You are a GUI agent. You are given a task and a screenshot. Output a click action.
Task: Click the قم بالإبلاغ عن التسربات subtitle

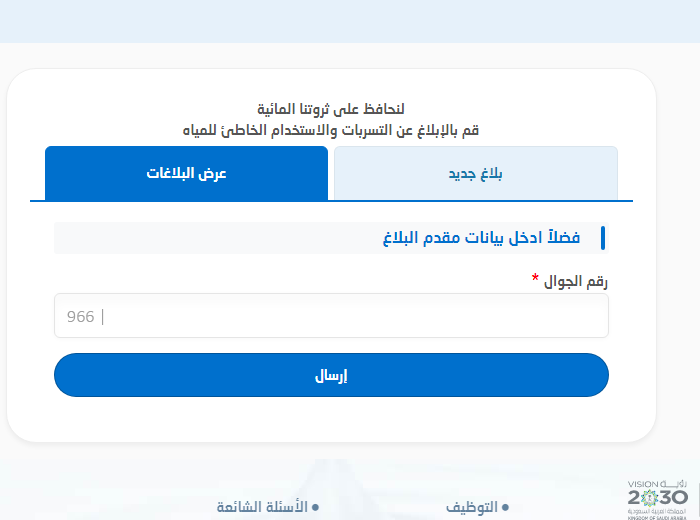click(x=331, y=130)
